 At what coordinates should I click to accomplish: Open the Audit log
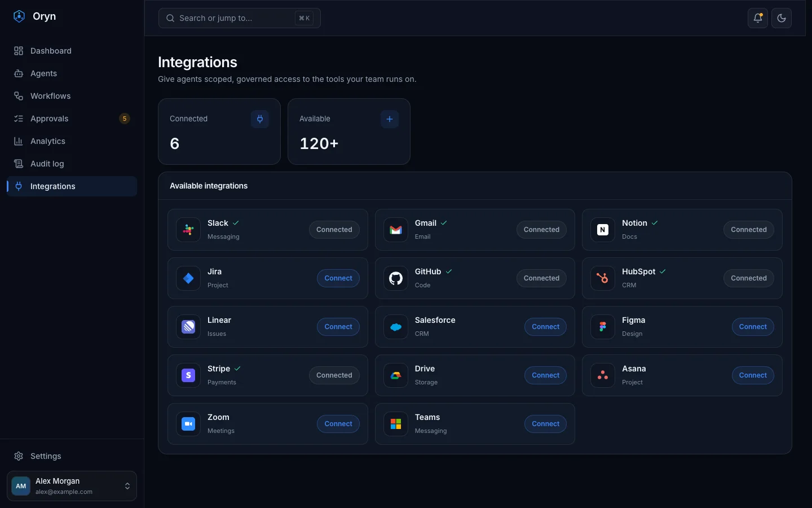[x=72, y=164]
